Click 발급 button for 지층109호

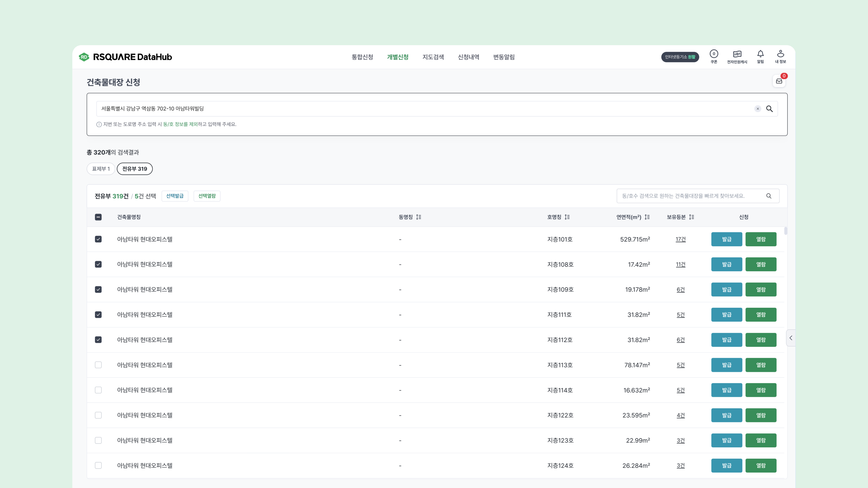[x=726, y=289]
